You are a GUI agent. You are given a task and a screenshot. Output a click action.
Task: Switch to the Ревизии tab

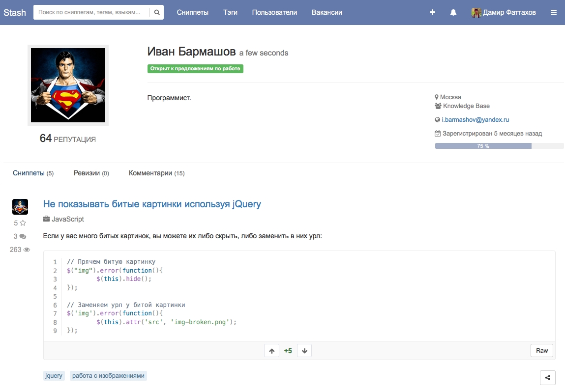click(91, 173)
